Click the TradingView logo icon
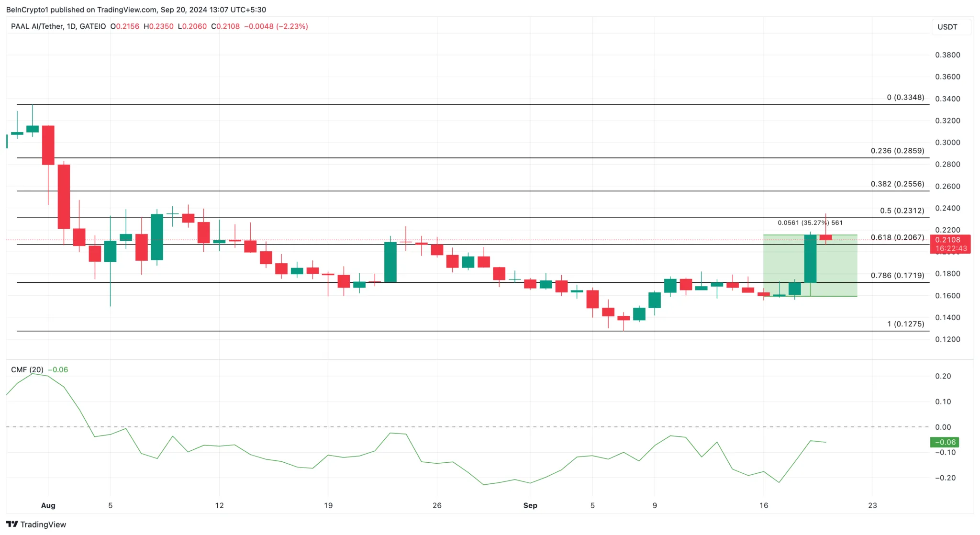 pyautogui.click(x=12, y=524)
